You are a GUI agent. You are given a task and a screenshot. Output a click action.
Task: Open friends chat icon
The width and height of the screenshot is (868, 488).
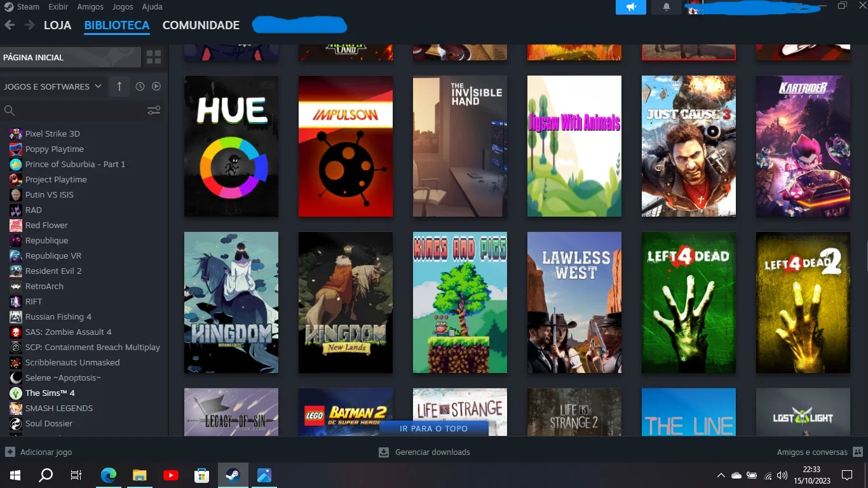point(858,452)
